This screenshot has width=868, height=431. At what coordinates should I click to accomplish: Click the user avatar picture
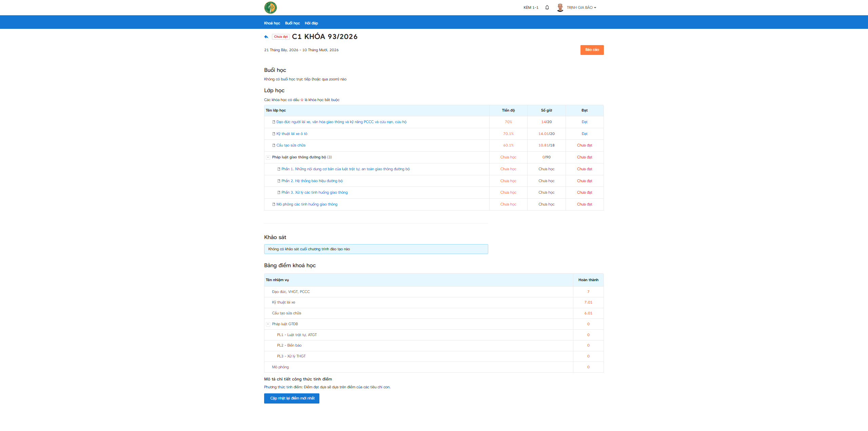[x=560, y=7]
